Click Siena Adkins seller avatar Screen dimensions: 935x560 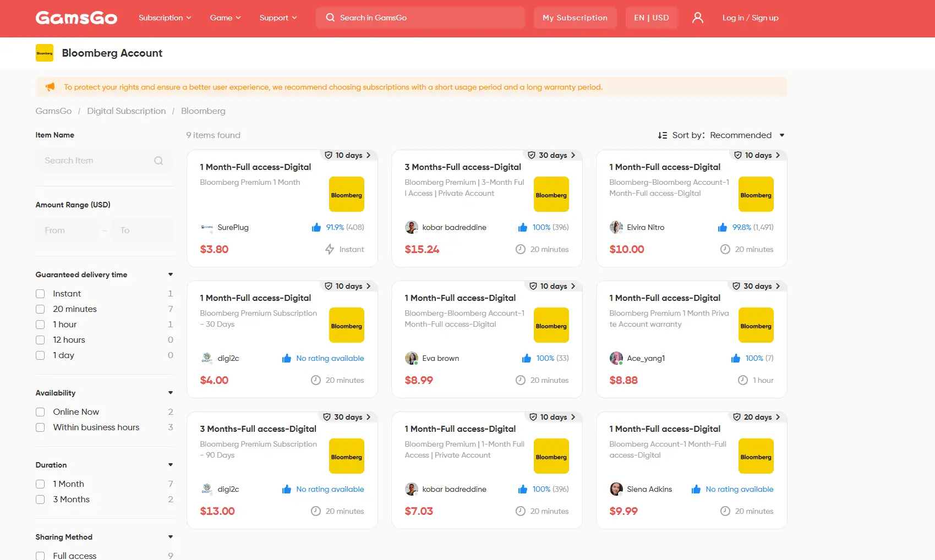616,489
